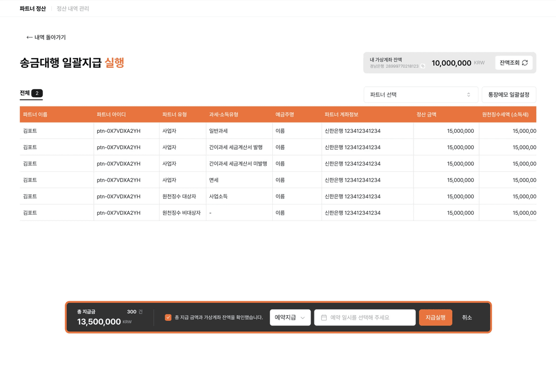Open 통장메모 일괄설정
This screenshot has height=392, width=556.
pos(509,95)
